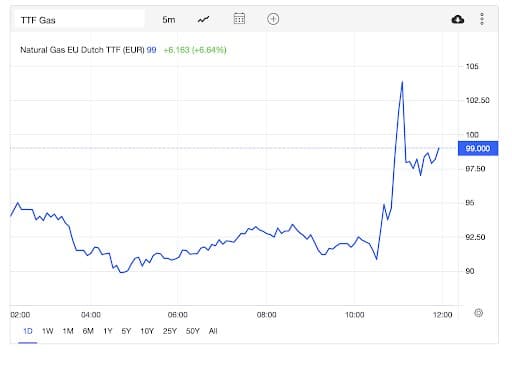Screen dimensions: 512x367
Task: Click the 99.000 current price label
Action: pos(478,148)
